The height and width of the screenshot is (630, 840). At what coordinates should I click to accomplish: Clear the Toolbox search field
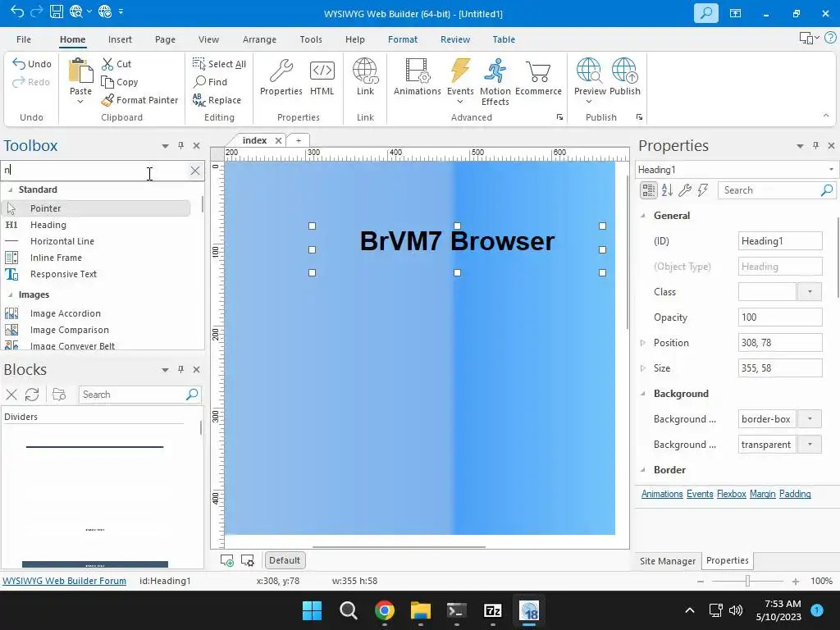click(x=195, y=171)
